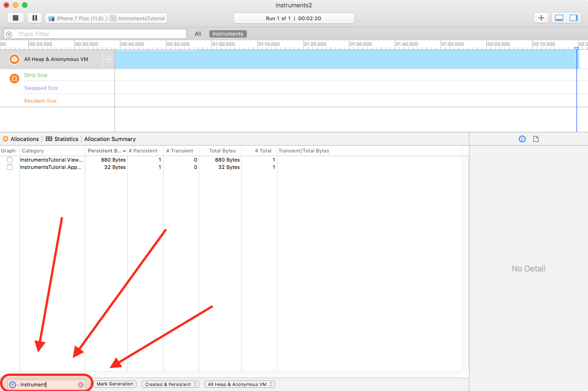Image resolution: width=588 pixels, height=391 pixels.
Task: Select the Dirty Size graph row
Action: (36, 75)
